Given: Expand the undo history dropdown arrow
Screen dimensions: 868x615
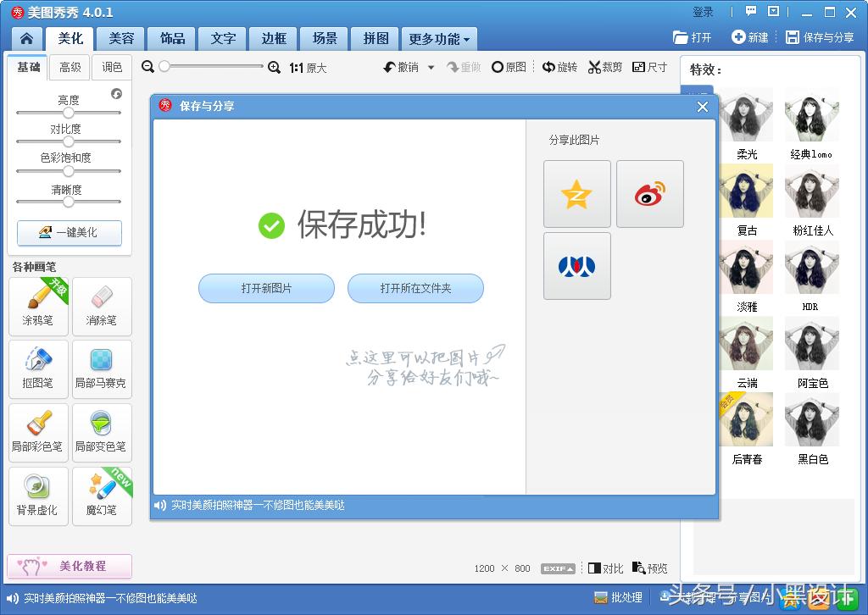Looking at the screenshot, I should 430,67.
